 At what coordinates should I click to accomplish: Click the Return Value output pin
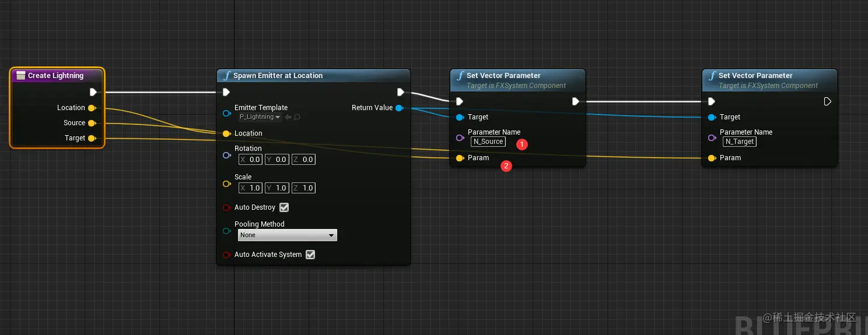(x=399, y=108)
